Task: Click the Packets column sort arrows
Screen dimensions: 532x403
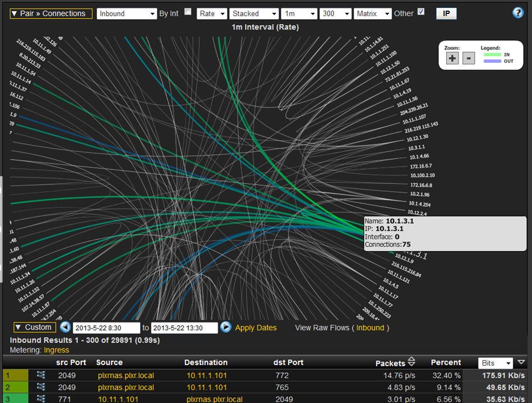Action: click(411, 362)
